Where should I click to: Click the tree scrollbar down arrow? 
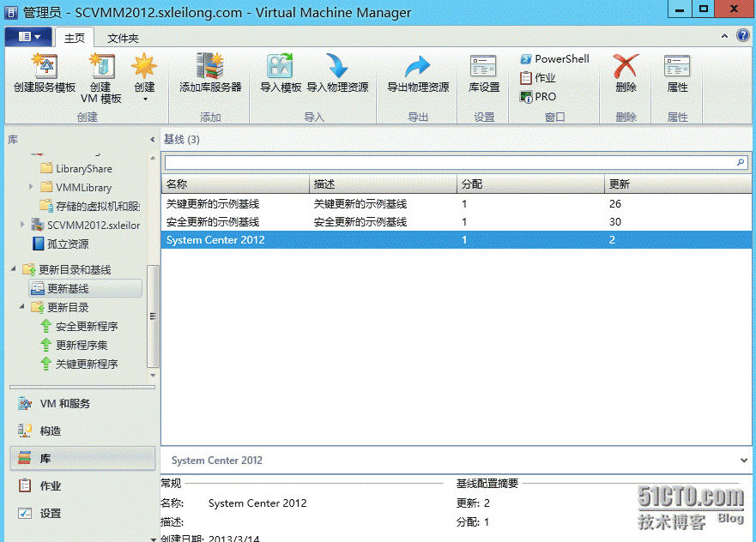click(x=153, y=375)
